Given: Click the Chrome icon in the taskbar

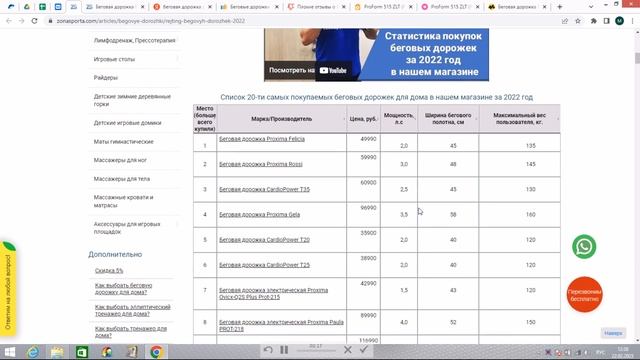Looking at the screenshot, I should (156, 352).
